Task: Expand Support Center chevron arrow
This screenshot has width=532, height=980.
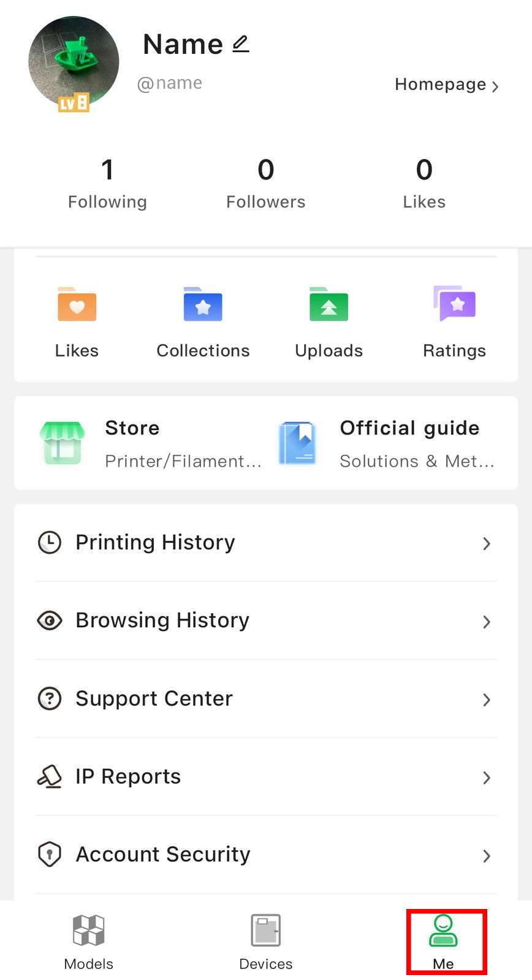Action: (x=487, y=699)
